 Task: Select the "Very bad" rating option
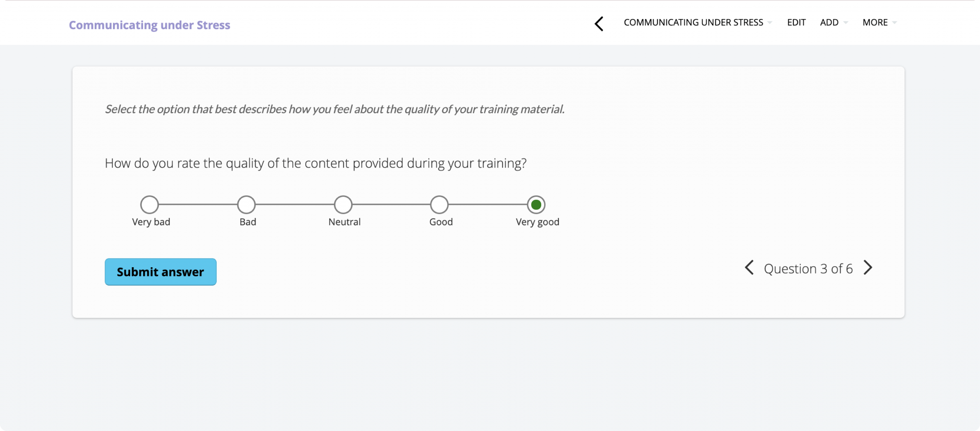[x=150, y=204]
